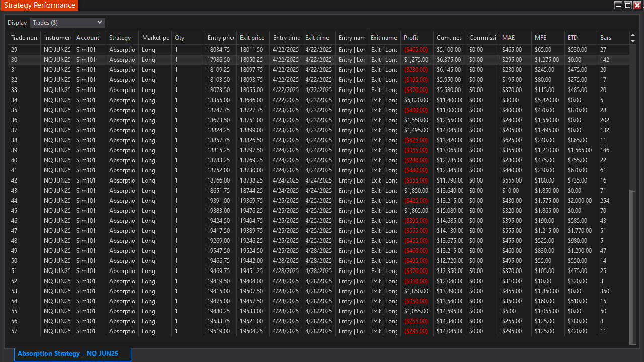The height and width of the screenshot is (362, 644).
Task: Click profit $5,820.00 in trade 34
Action: tap(417, 100)
